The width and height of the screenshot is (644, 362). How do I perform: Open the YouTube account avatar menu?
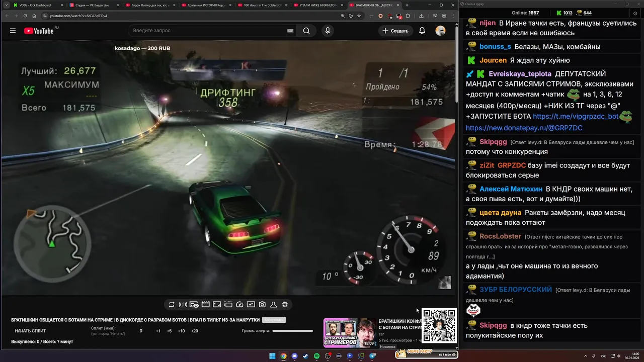click(x=440, y=31)
